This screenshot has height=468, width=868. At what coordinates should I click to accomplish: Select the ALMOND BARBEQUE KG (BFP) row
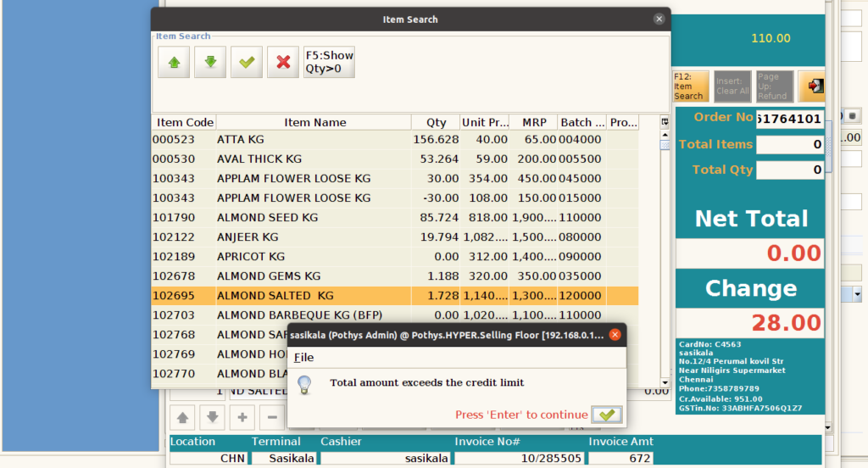point(395,315)
